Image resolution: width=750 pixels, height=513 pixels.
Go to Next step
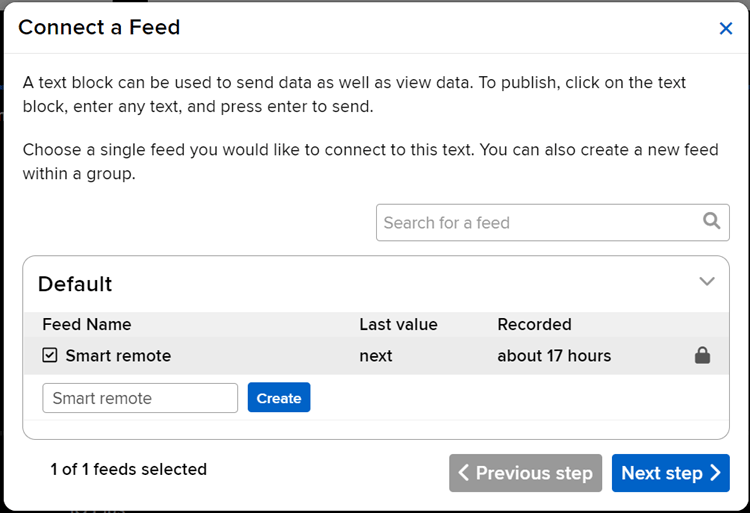click(x=670, y=473)
